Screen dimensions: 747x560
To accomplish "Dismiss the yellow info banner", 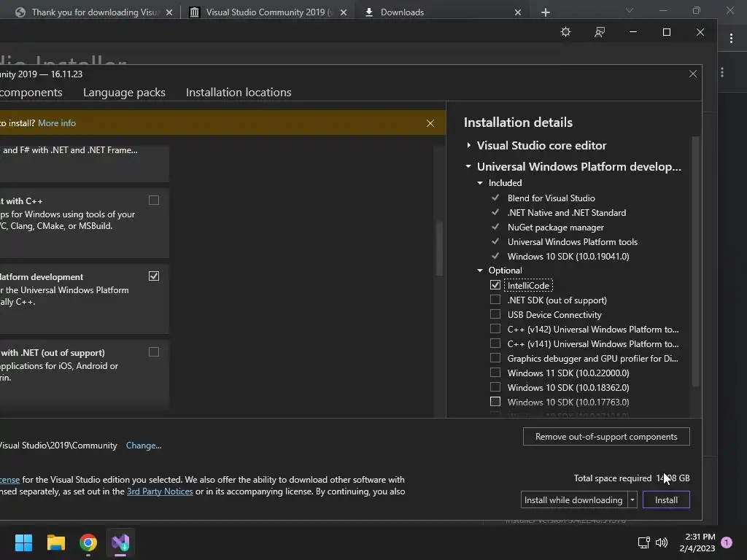I will pos(430,123).
